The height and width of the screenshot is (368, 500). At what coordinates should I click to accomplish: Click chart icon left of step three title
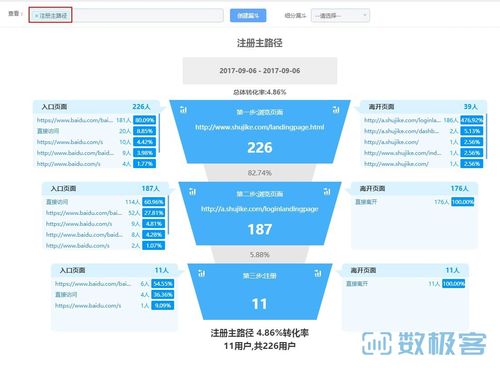[201, 273]
